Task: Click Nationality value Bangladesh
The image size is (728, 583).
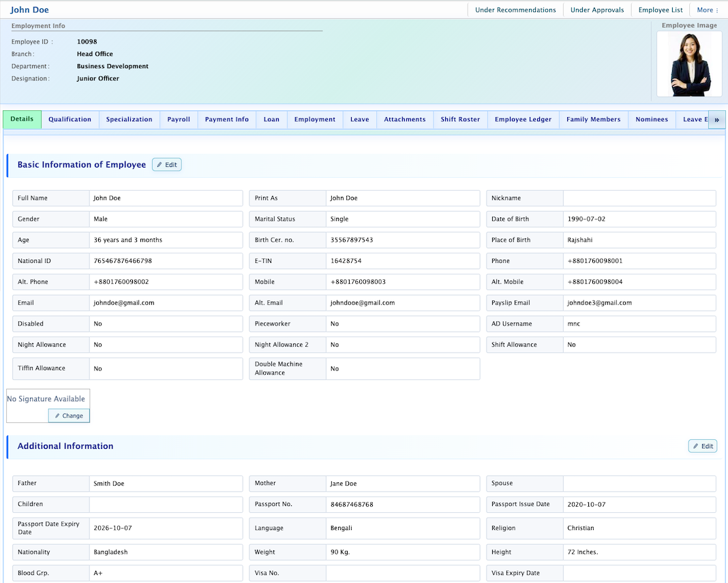Action: pyautogui.click(x=110, y=552)
